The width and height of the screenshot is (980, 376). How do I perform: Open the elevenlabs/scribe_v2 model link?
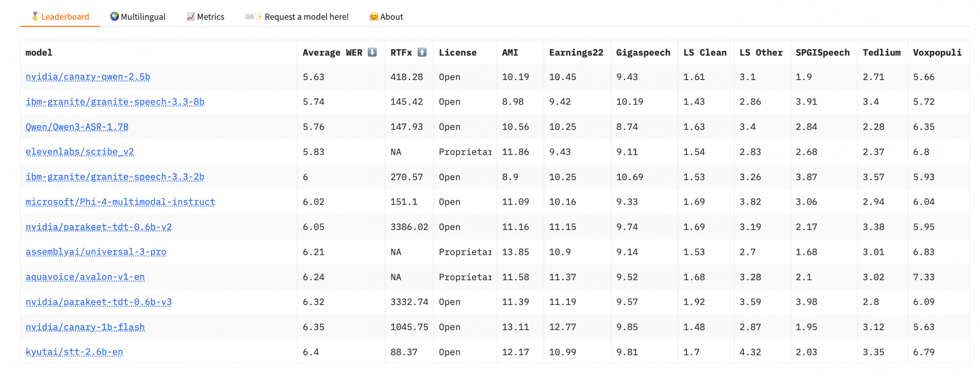[x=80, y=151]
